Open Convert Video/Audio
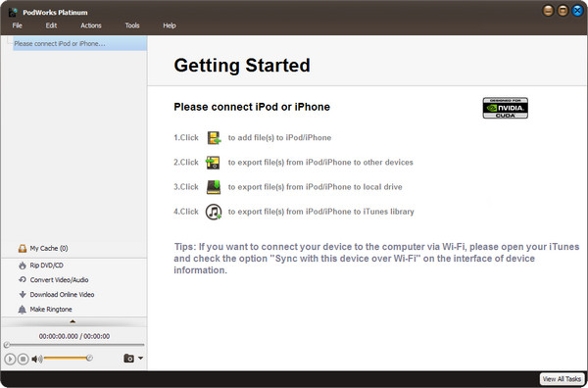This screenshot has height=388, width=588. coord(53,280)
